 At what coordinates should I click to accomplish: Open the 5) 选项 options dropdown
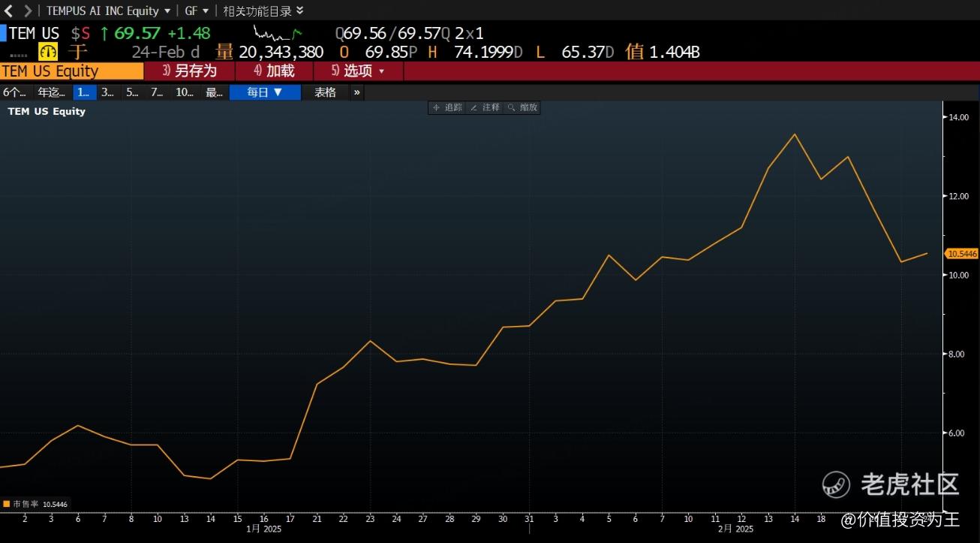click(358, 71)
